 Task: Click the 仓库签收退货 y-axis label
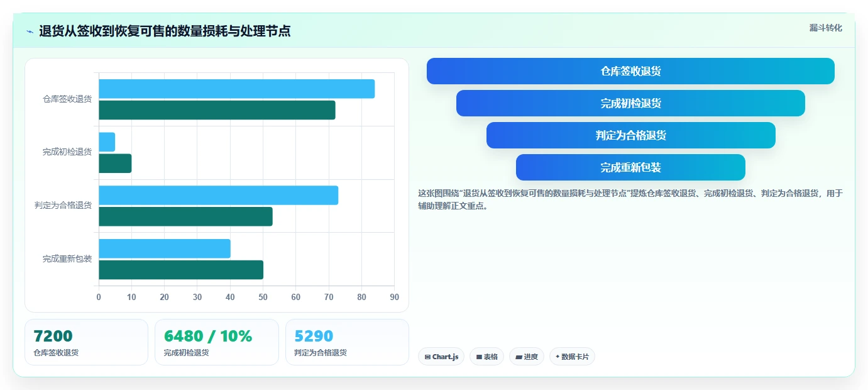[x=67, y=99]
